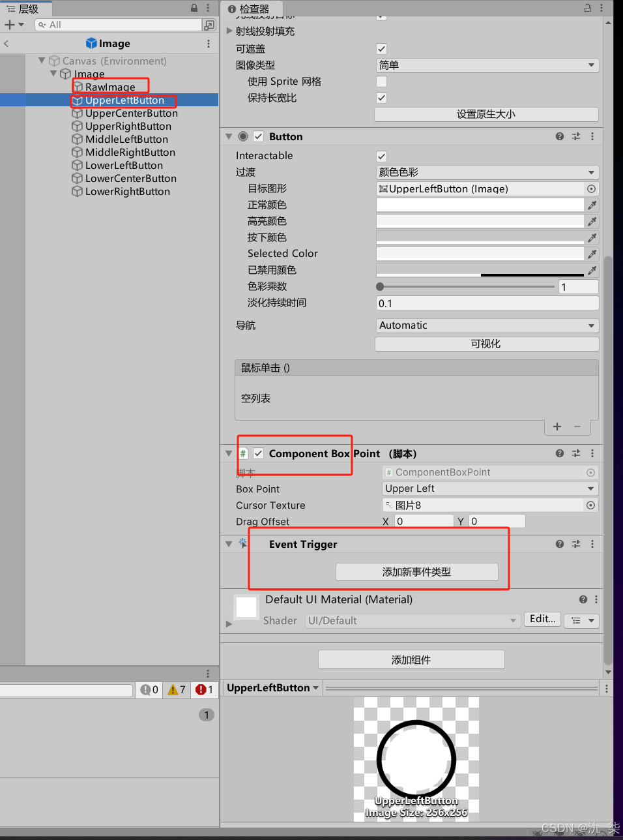Select LowerRightButton in the hierarchy
This screenshot has height=840, width=623.
coord(127,191)
